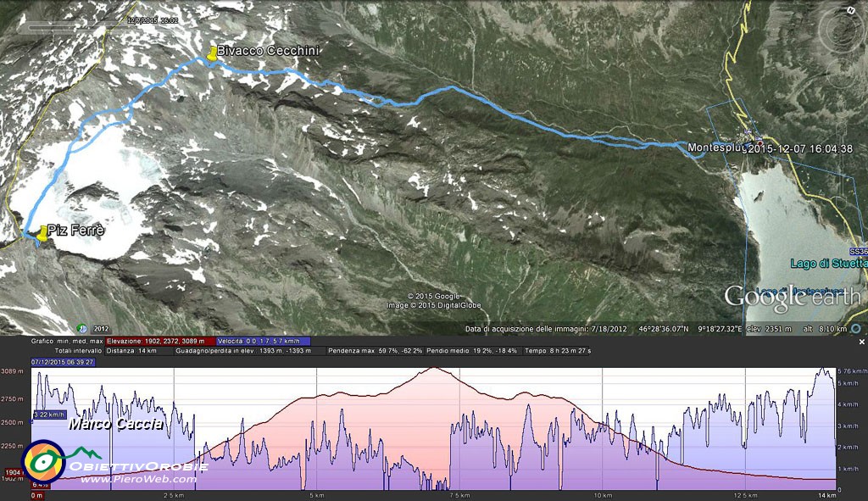
Task: Click the Bivacco Cecchini place label
Action: [x=268, y=50]
